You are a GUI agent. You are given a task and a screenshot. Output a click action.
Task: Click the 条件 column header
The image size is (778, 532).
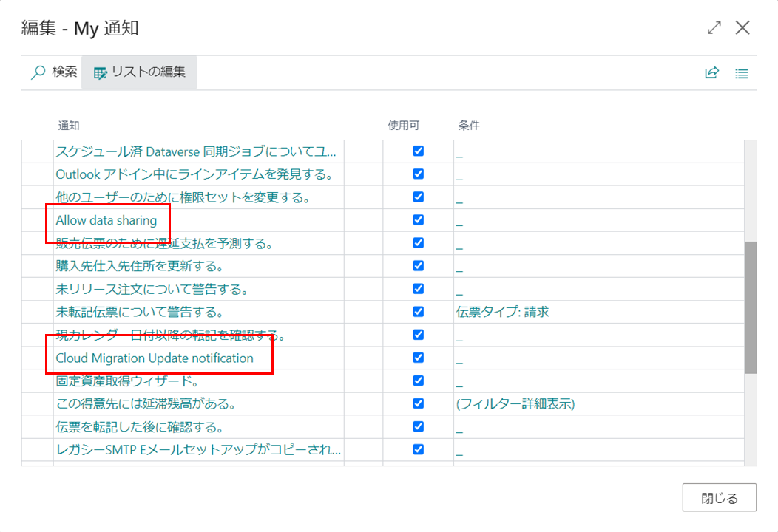tap(468, 126)
